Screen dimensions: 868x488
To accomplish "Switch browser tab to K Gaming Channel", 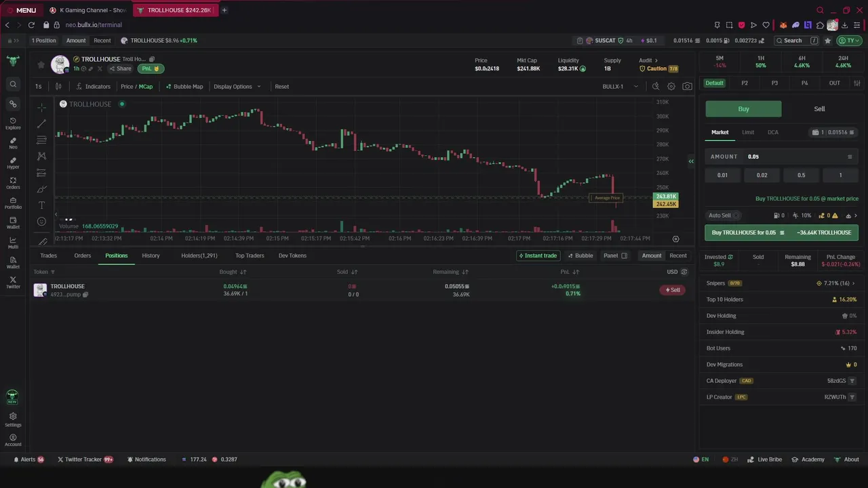I will 88,10.
